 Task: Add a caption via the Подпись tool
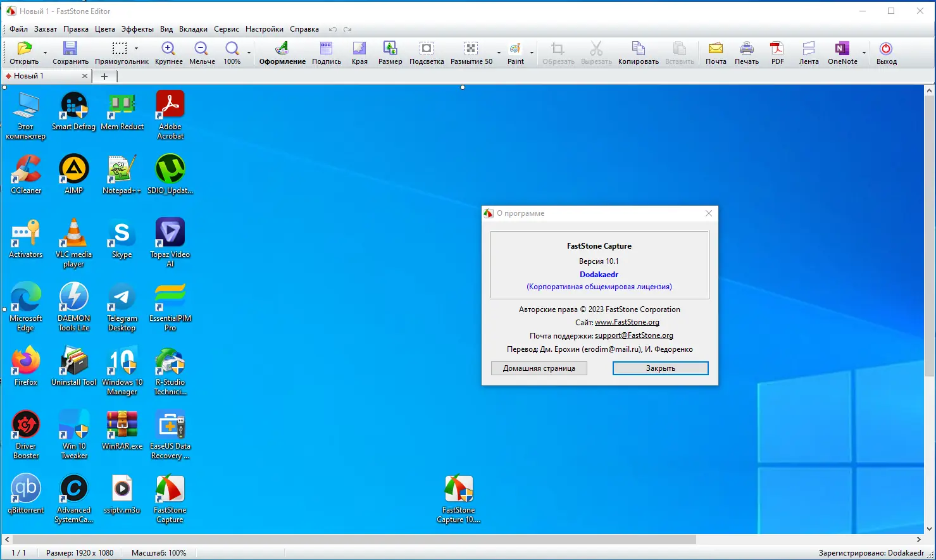326,51
